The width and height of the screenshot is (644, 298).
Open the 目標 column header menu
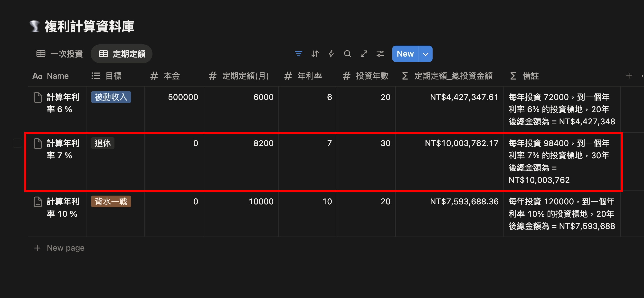tap(114, 76)
